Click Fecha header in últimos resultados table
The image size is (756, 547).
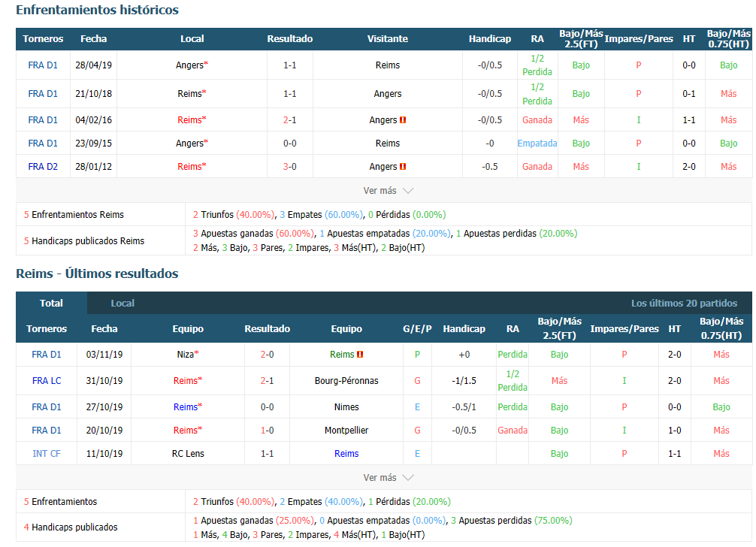click(x=104, y=328)
